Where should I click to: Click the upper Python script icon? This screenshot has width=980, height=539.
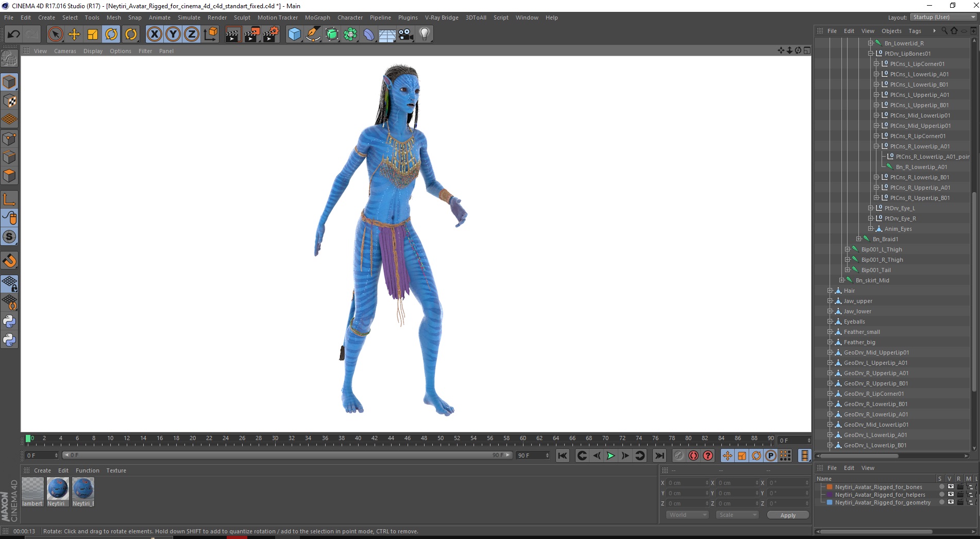[x=9, y=322]
